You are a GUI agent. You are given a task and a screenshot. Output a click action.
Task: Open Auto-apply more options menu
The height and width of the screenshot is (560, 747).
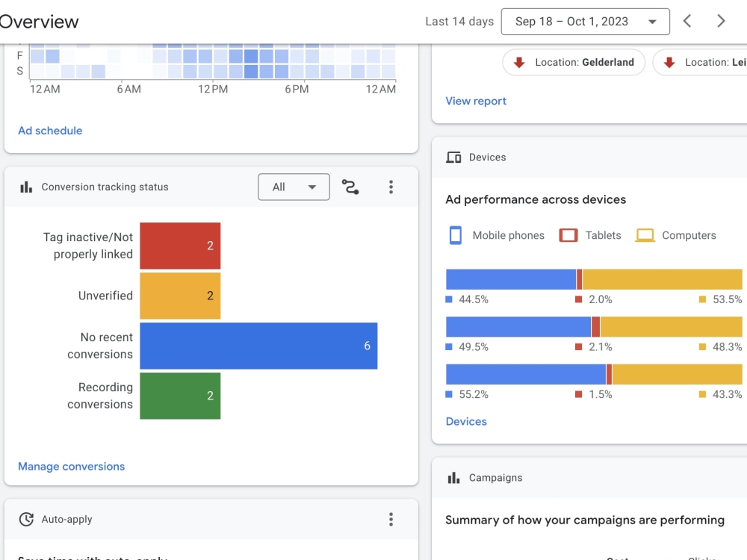391,519
